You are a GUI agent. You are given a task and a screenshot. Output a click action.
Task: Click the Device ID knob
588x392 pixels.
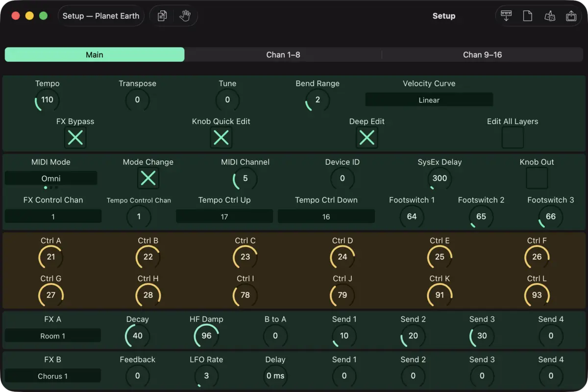pos(343,178)
